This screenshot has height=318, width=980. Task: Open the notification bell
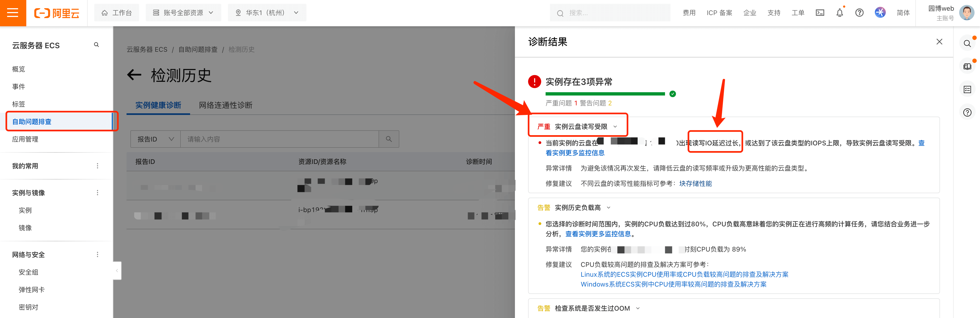pyautogui.click(x=839, y=13)
